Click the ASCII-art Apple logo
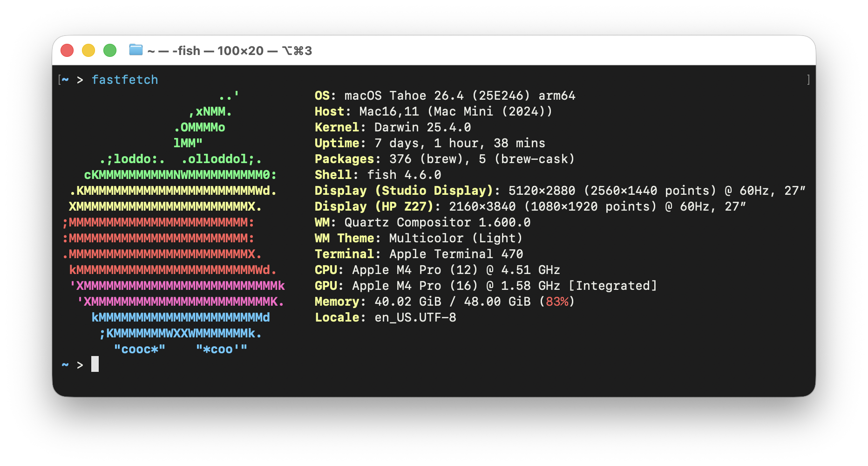The image size is (868, 466). pos(173,222)
